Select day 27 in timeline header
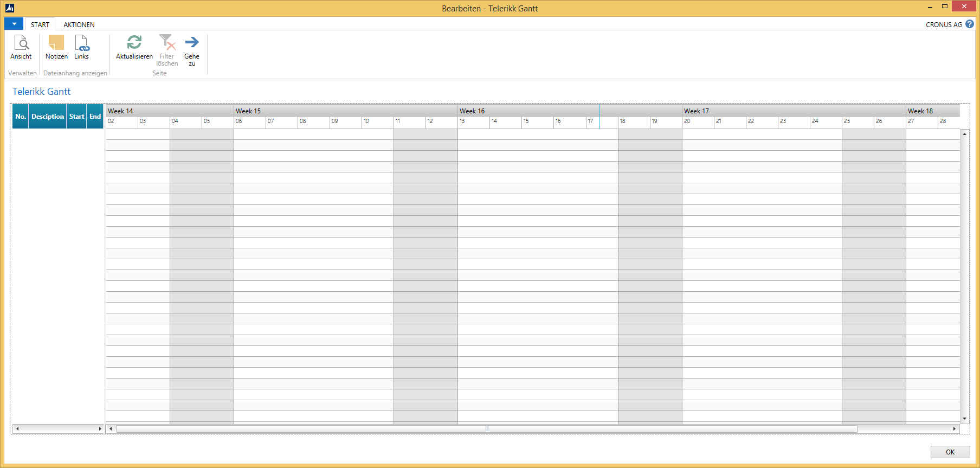Viewport: 980px width, 468px height. pos(922,122)
